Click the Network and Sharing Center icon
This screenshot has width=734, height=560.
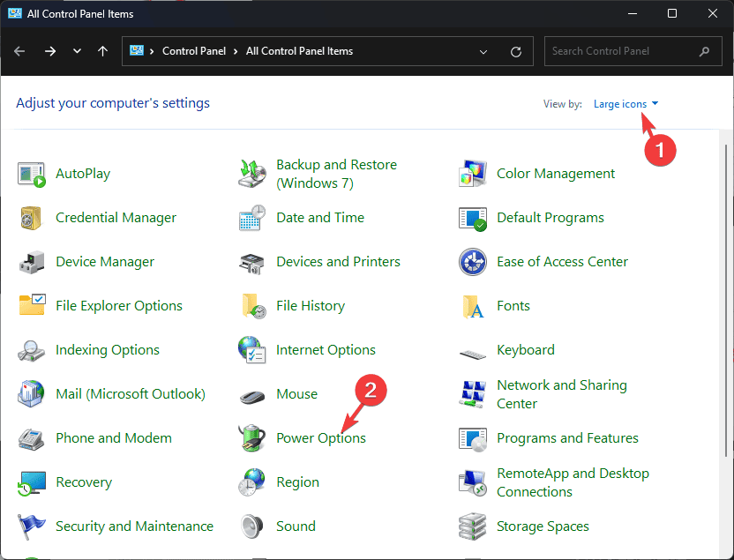click(472, 394)
